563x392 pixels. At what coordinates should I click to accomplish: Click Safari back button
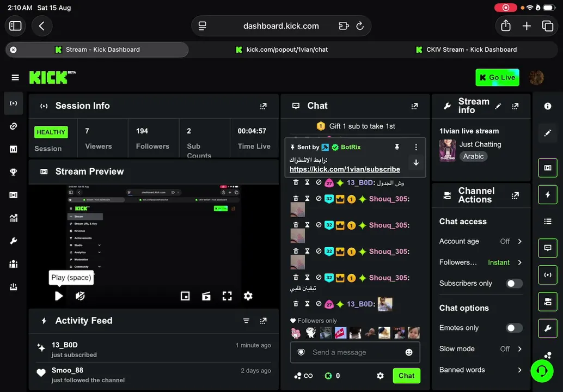(42, 26)
